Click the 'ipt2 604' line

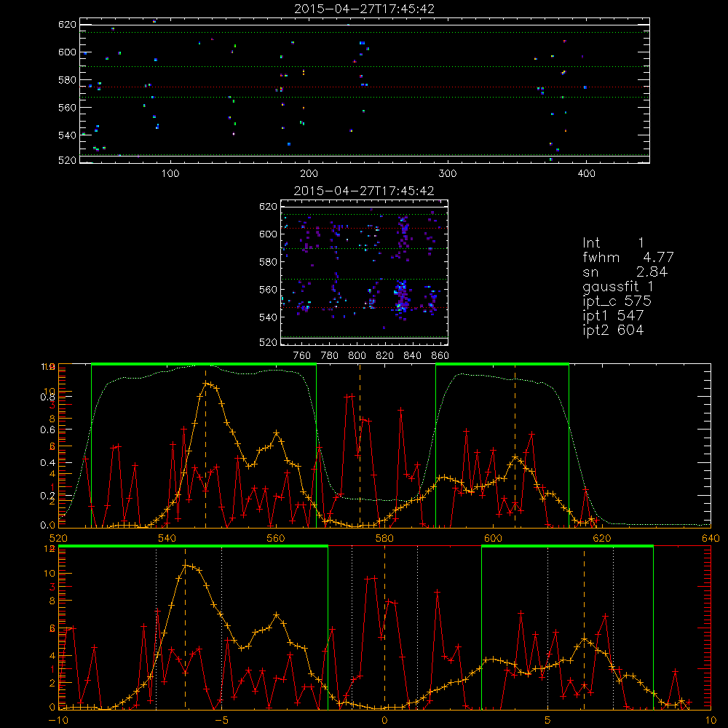tap(613, 330)
